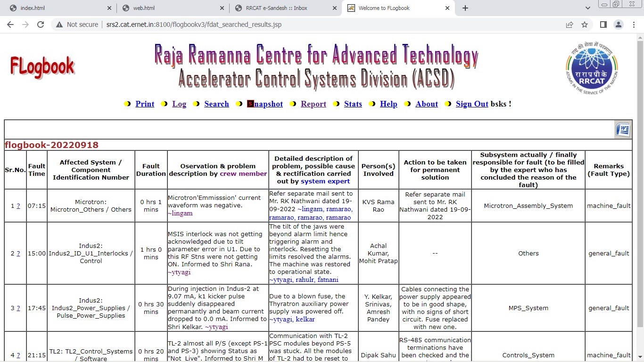This screenshot has height=362, width=644.
Task: Click '1 hrs 0 mins' duration cell
Action: pyautogui.click(x=151, y=254)
